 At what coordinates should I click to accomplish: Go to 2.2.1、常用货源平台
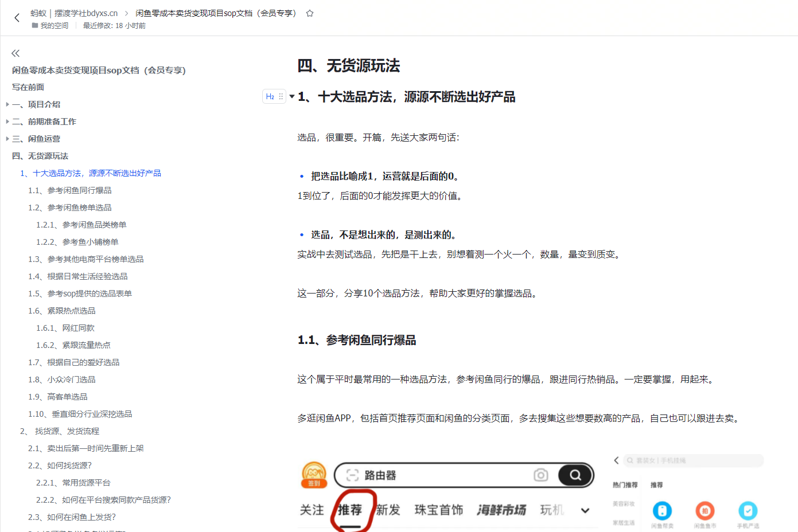[73, 483]
